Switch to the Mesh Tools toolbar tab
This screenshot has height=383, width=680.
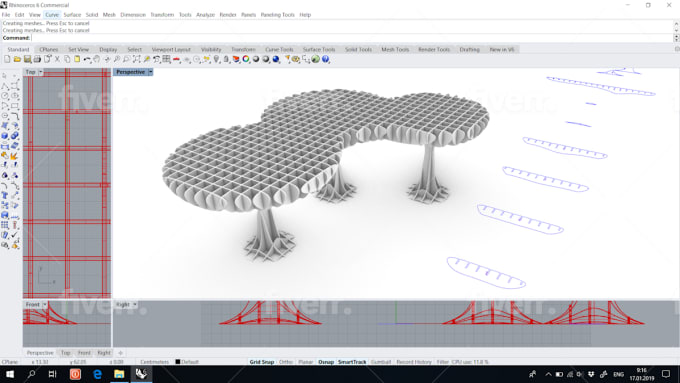[395, 49]
